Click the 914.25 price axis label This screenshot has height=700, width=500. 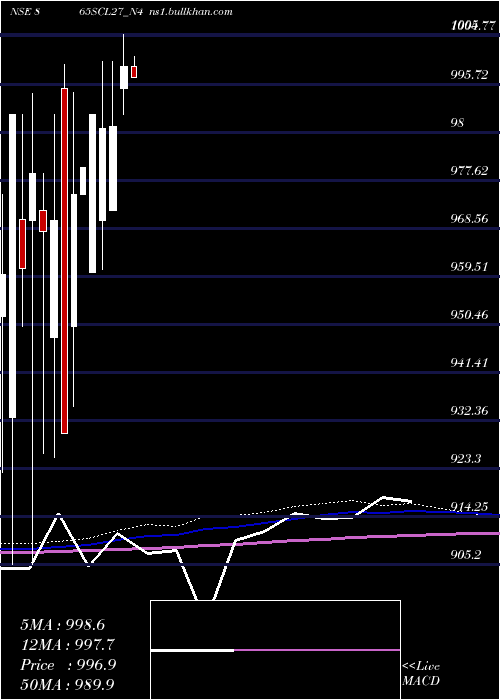469,507
